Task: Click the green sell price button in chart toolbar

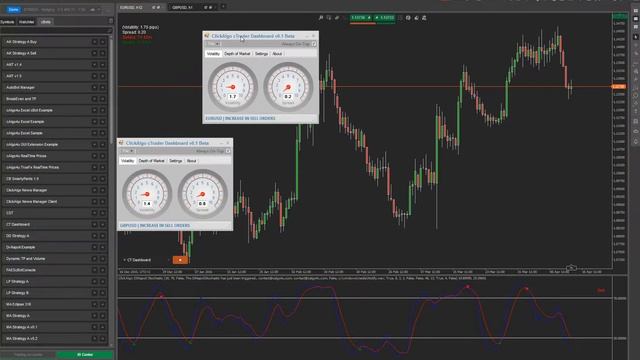Action: (361, 18)
